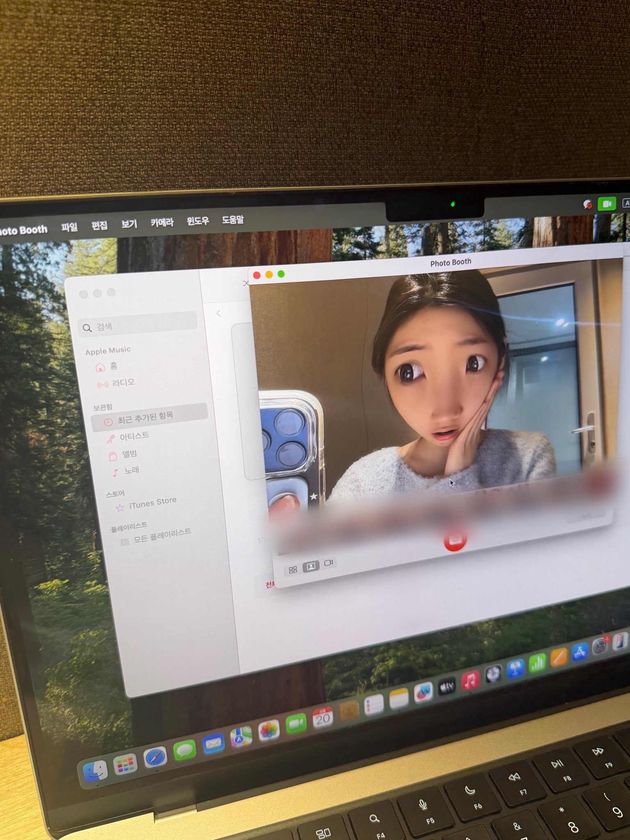Open the 편집 menu

(99, 225)
